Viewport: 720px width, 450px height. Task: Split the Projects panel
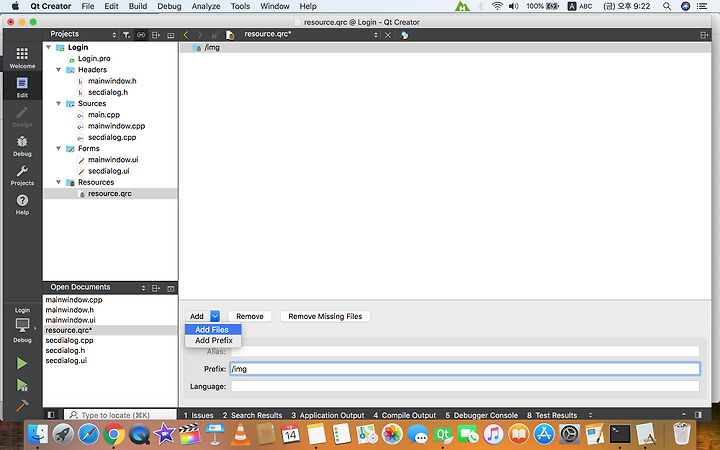click(x=156, y=35)
